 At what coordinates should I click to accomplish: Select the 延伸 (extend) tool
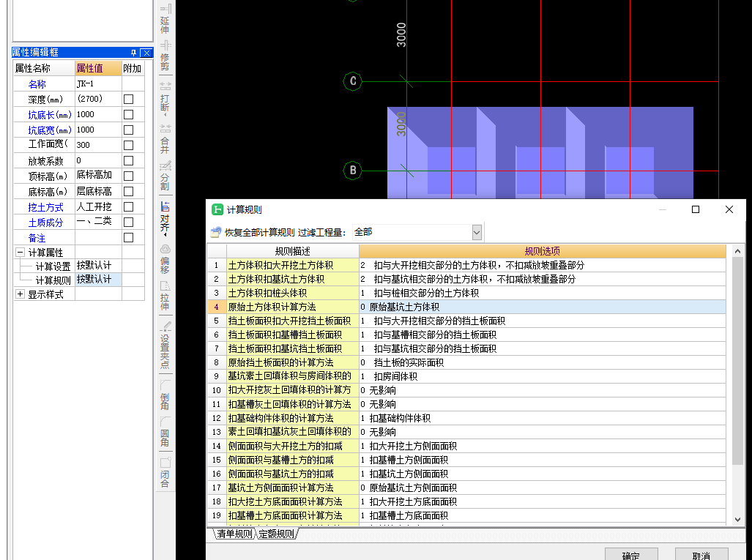point(165,18)
